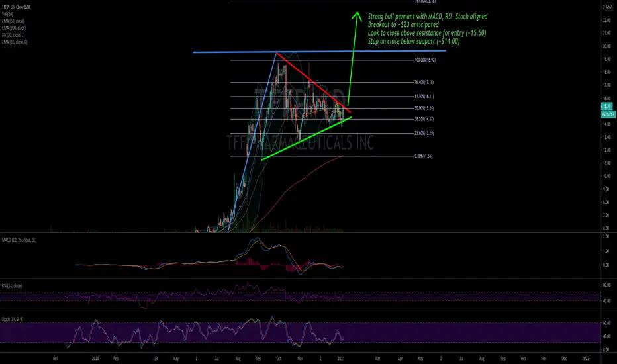
Task: Click the 'Stop on close below support' note
Action: (414, 41)
